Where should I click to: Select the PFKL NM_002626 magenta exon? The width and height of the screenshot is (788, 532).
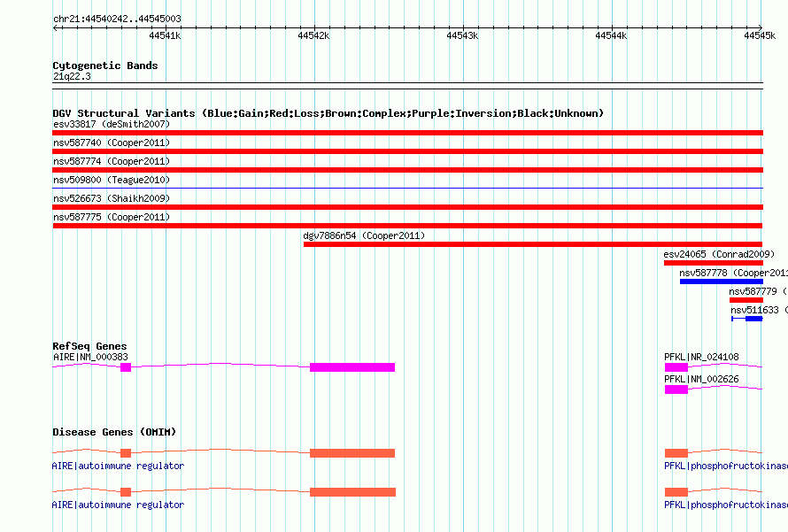click(x=676, y=389)
